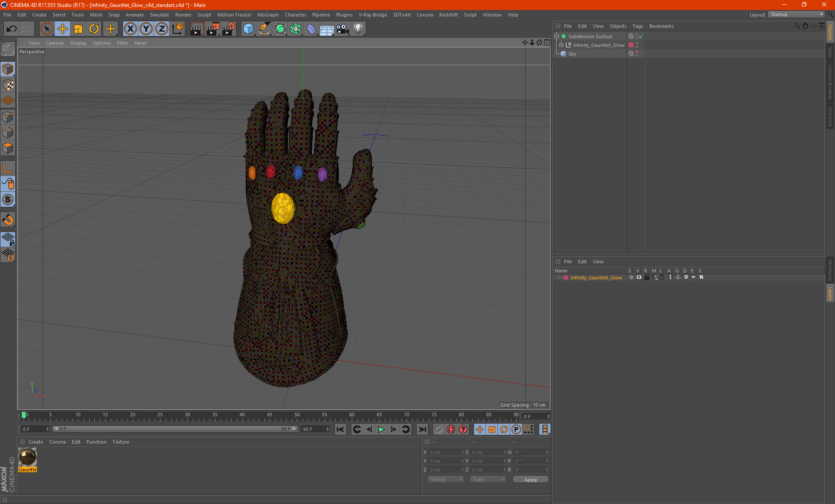The image size is (835, 504).
Task: Open the viewport Cameras menu
Action: coord(55,43)
